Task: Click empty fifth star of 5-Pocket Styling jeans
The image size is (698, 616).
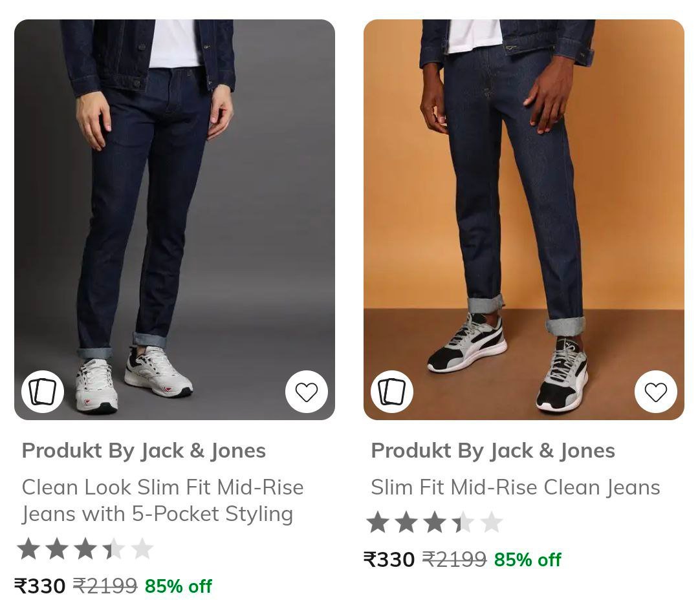Action: point(142,549)
